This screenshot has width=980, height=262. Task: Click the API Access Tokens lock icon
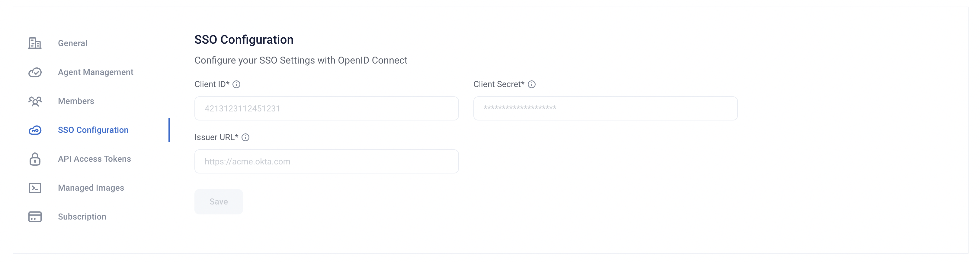35,159
